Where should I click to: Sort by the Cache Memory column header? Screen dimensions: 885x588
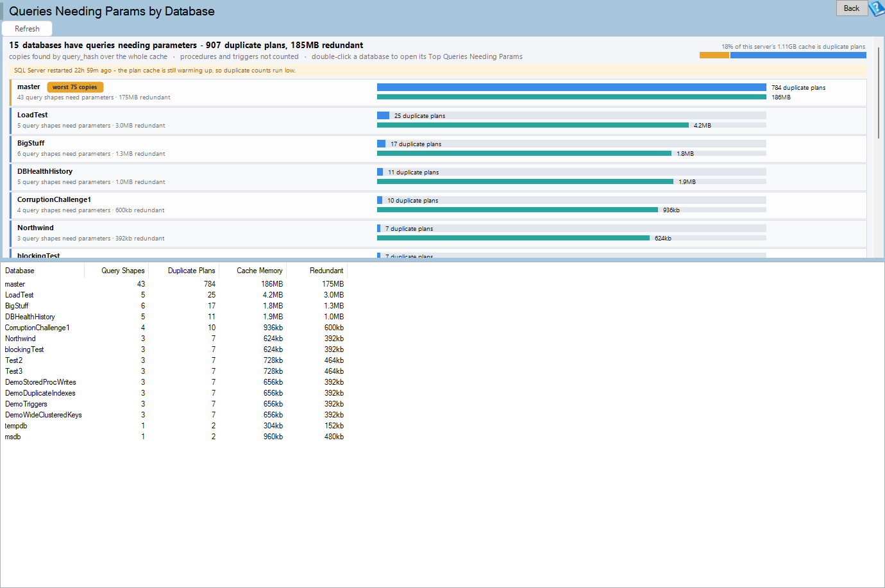253,271
